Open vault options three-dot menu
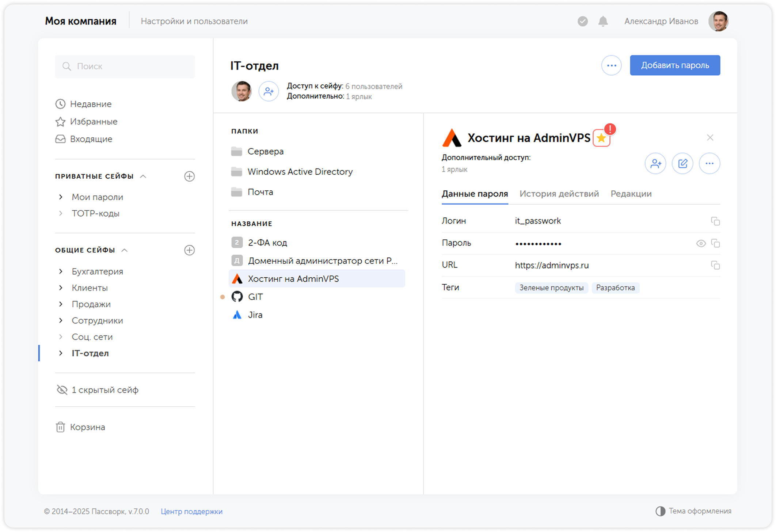Viewport: 776px width, 532px height. (x=612, y=65)
